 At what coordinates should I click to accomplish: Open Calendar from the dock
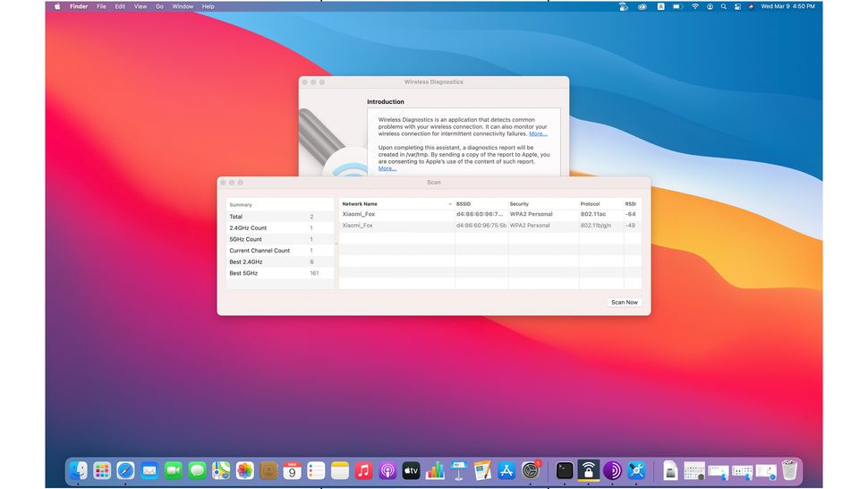293,471
